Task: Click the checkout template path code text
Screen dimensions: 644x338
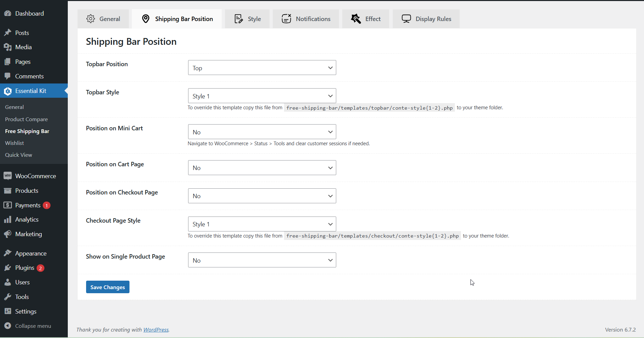Action: coord(373,236)
